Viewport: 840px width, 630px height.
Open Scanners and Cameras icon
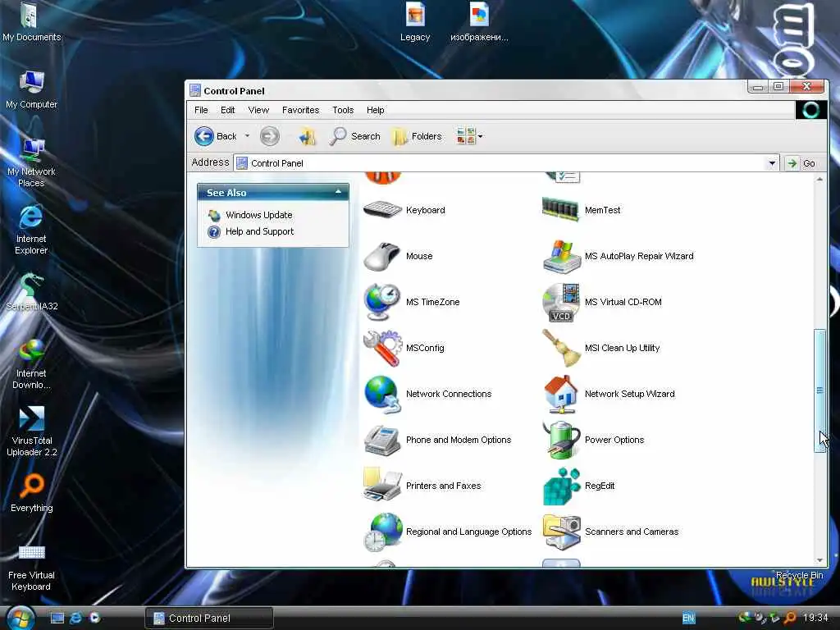[561, 532]
